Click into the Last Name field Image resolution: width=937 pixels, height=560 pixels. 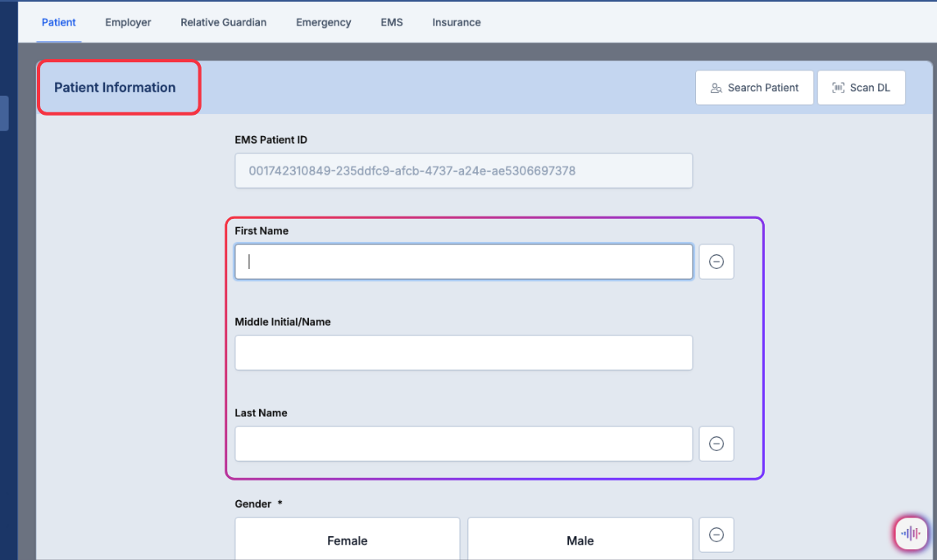pyautogui.click(x=463, y=444)
